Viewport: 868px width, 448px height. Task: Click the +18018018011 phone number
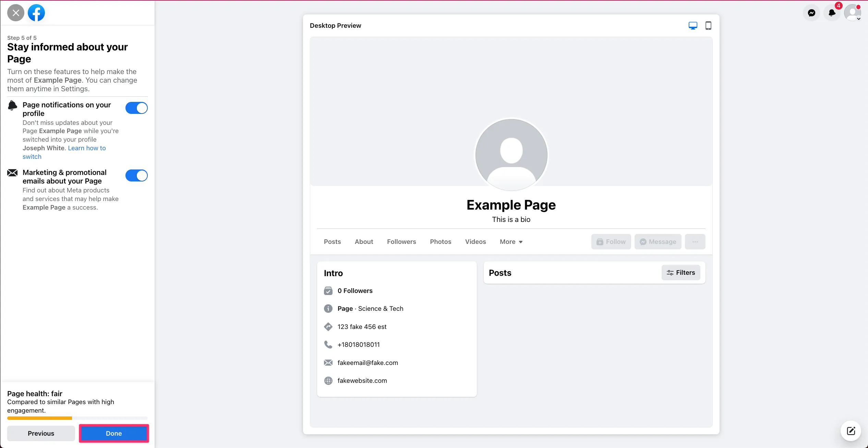[x=359, y=345]
